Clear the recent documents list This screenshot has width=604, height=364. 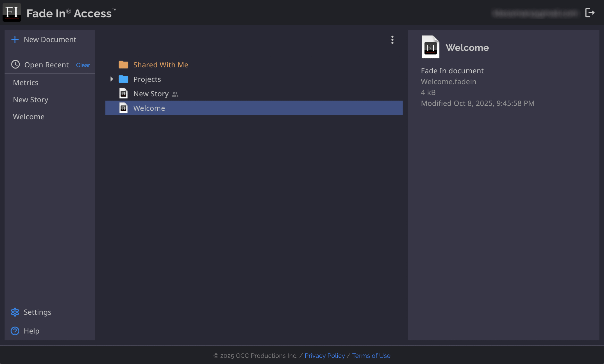[x=83, y=65]
